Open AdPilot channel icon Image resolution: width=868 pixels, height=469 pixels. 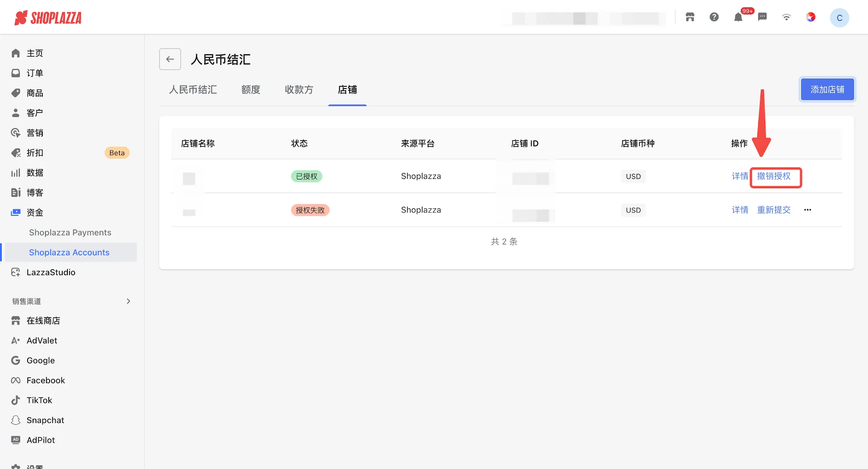click(x=16, y=440)
